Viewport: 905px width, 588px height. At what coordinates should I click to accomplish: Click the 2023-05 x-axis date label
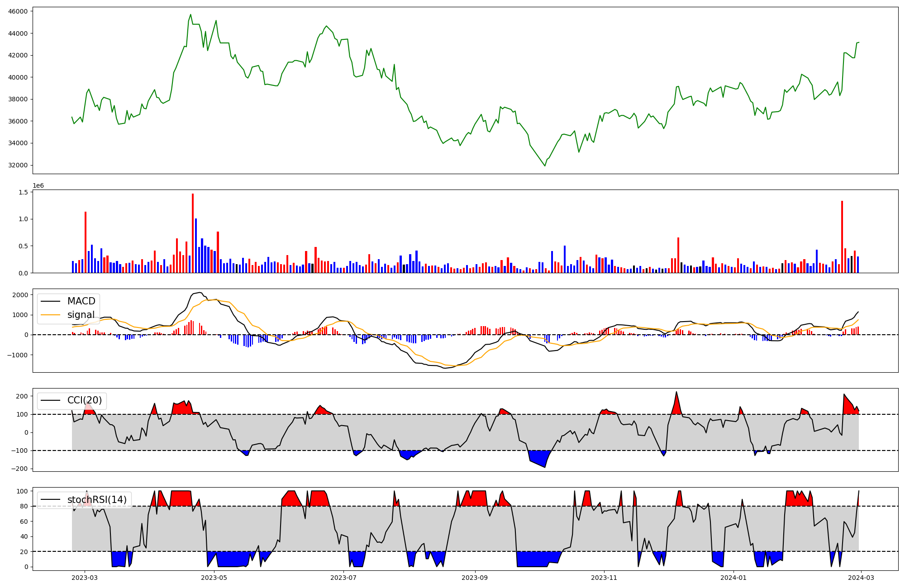214,578
